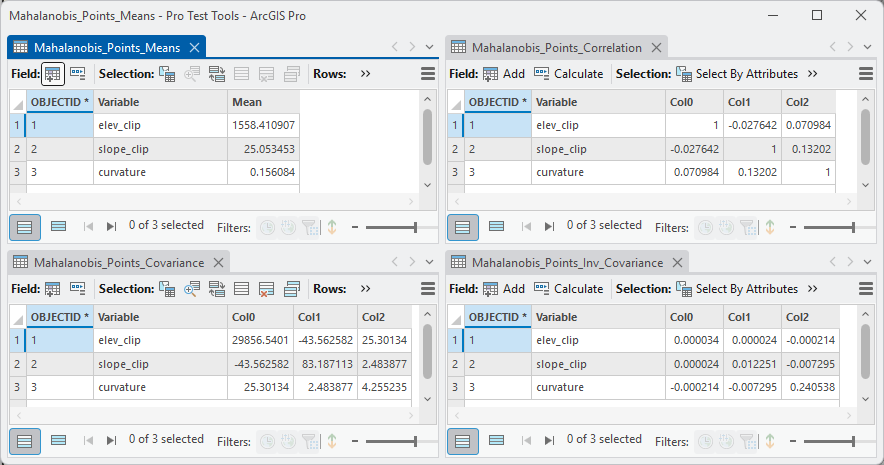This screenshot has width=884, height=465.
Task: Go to last record in Inv_Covariance table
Action: (549, 441)
